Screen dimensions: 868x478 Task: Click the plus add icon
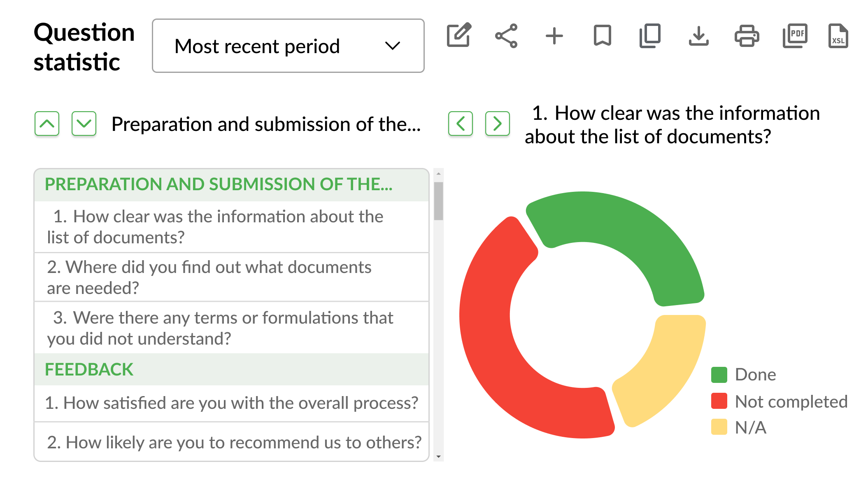pyautogui.click(x=554, y=36)
